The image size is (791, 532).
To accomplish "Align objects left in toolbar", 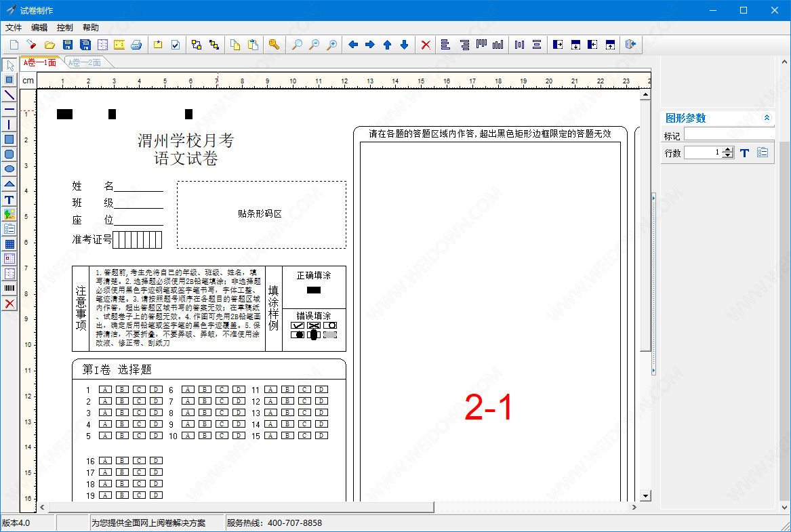I will (x=445, y=45).
